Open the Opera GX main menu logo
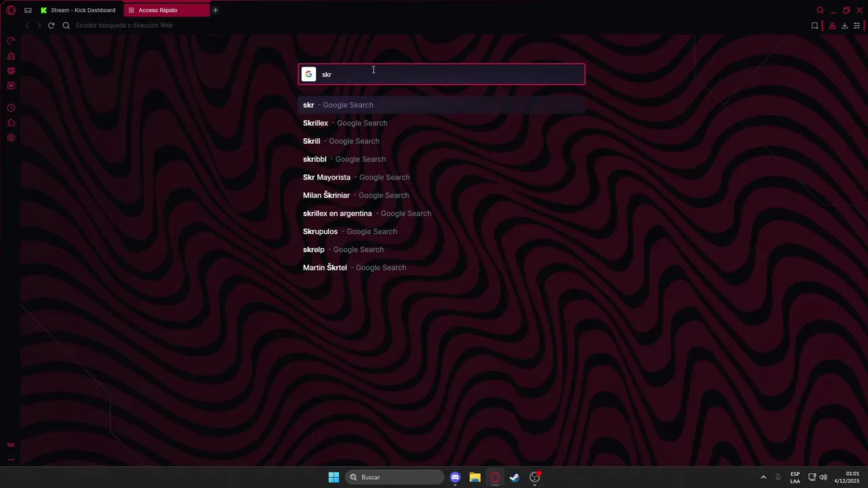Viewport: 868px width, 488px height. tap(11, 10)
